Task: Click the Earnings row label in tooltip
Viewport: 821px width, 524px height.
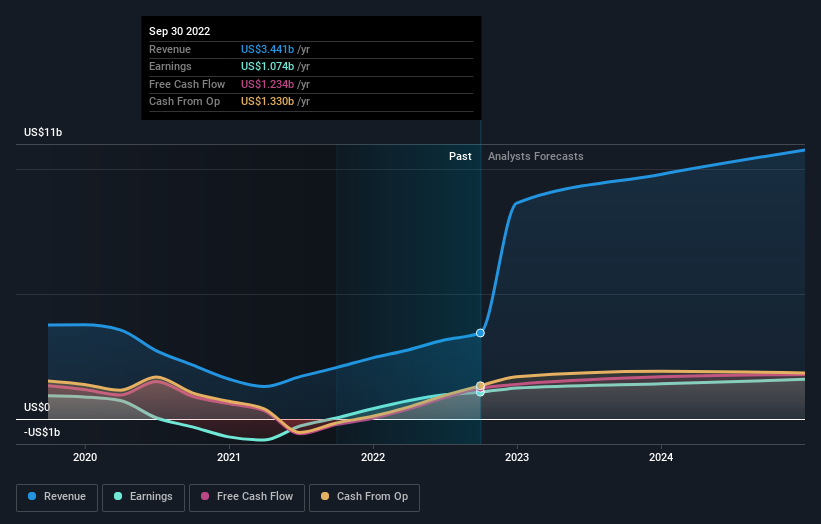Action: click(170, 66)
